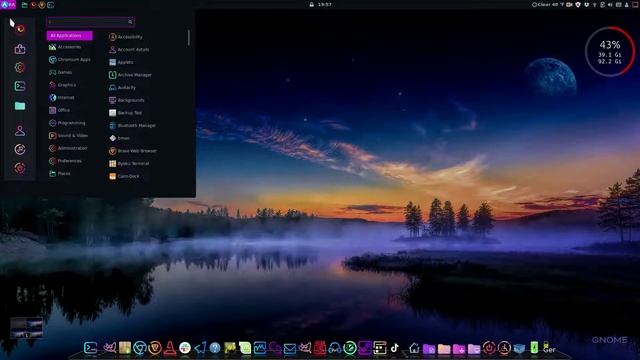Launch Accessibility from applications list

126,37
